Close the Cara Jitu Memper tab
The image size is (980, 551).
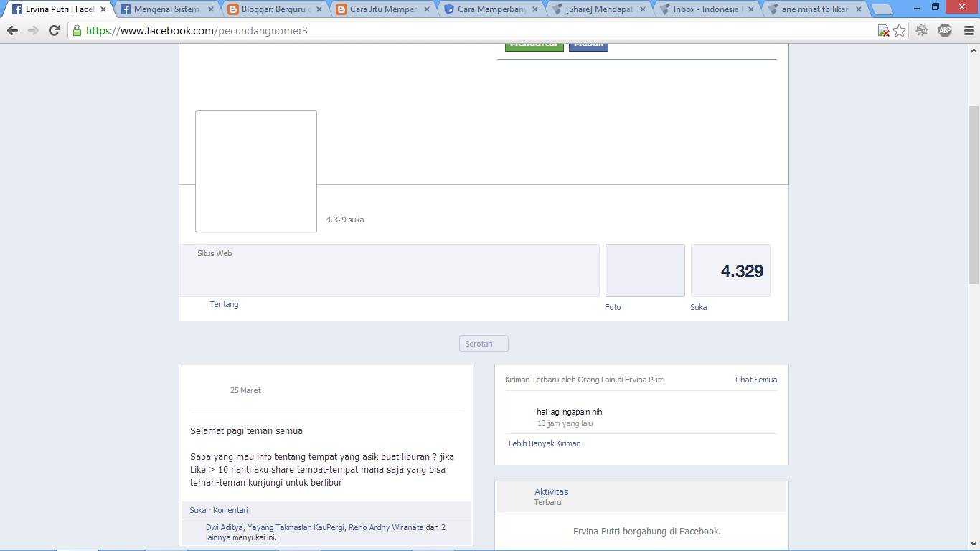pos(427,9)
